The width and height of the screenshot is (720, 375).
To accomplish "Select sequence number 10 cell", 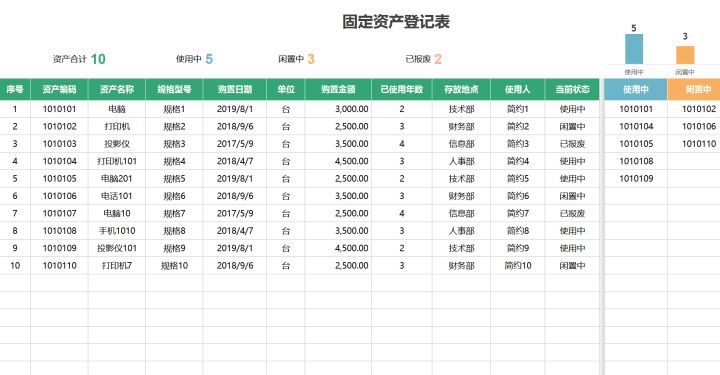I will [15, 266].
